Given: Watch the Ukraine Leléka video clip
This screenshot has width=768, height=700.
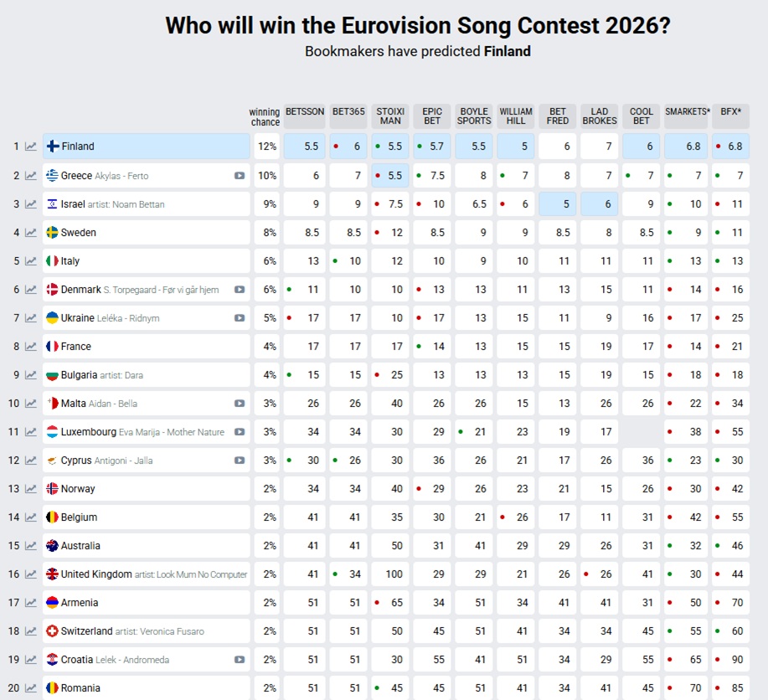Looking at the screenshot, I should coord(240,318).
